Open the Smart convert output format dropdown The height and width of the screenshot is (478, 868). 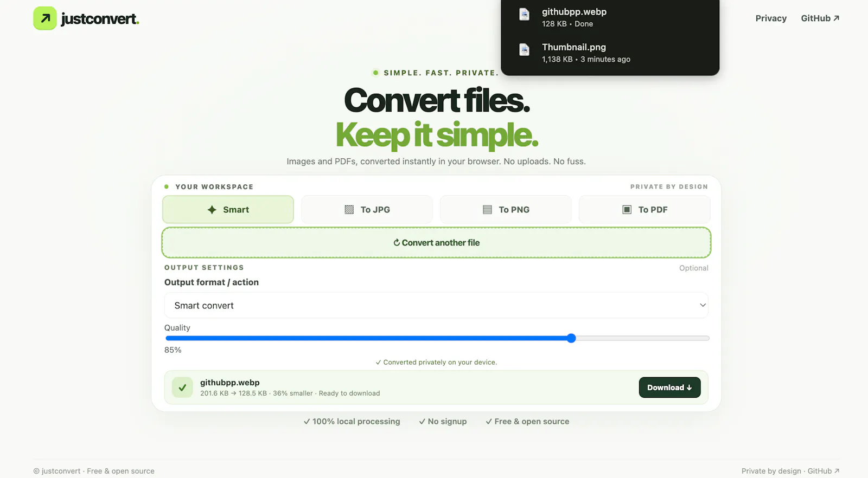[436, 306]
